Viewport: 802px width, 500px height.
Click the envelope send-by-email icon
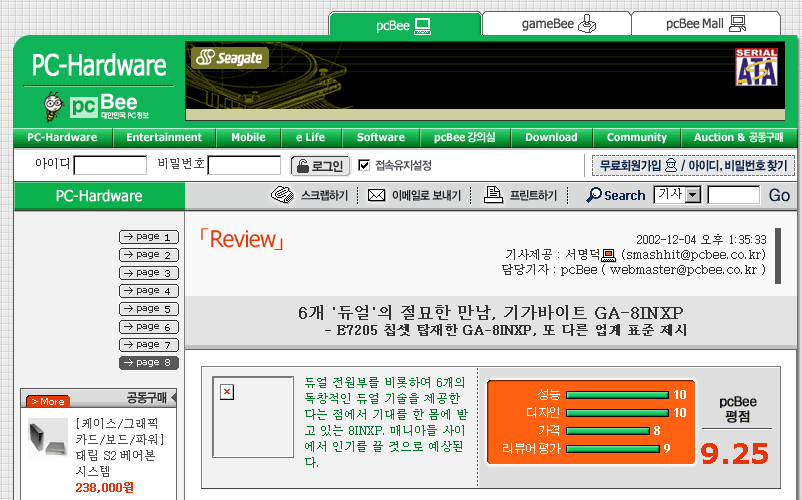click(376, 195)
